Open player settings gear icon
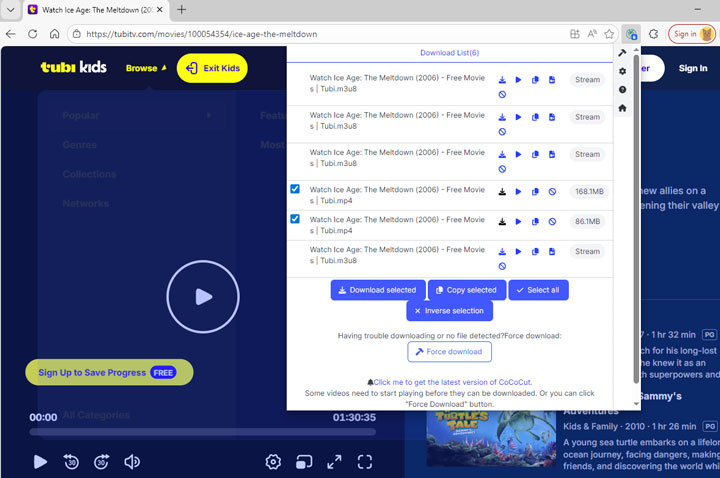720x478 pixels. tap(273, 462)
